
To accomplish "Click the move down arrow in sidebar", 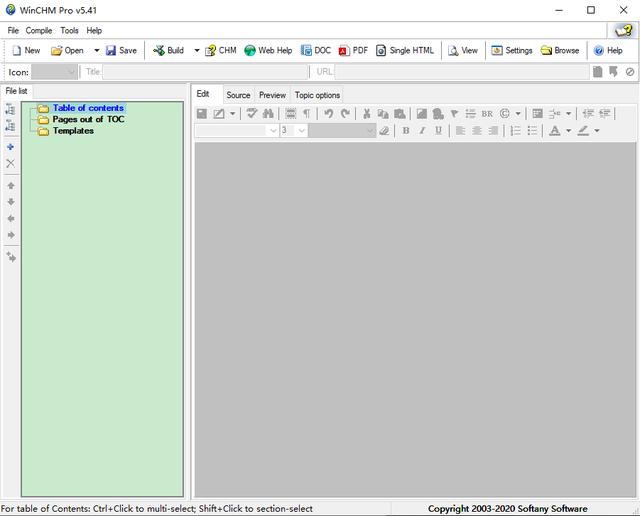I will (x=11, y=202).
